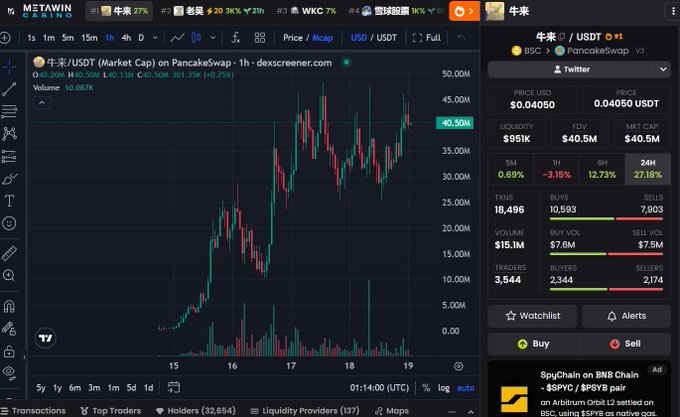Screen dimensions: 680x417
Task: Set timeframe to 1s
Action: click(x=31, y=38)
